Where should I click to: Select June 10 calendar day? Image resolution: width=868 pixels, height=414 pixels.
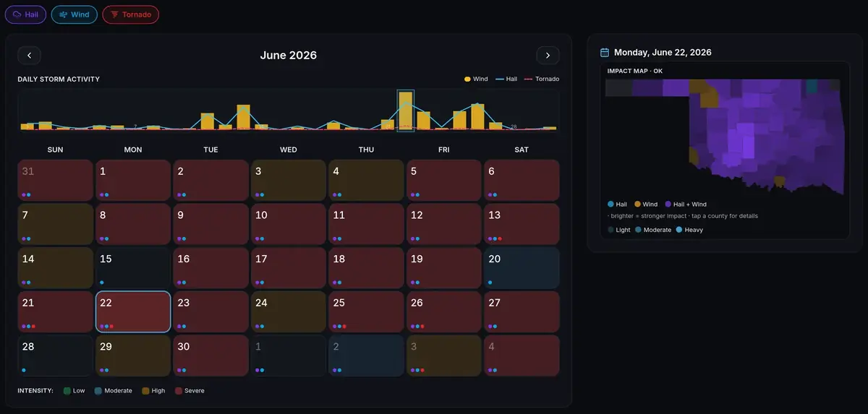tap(289, 224)
